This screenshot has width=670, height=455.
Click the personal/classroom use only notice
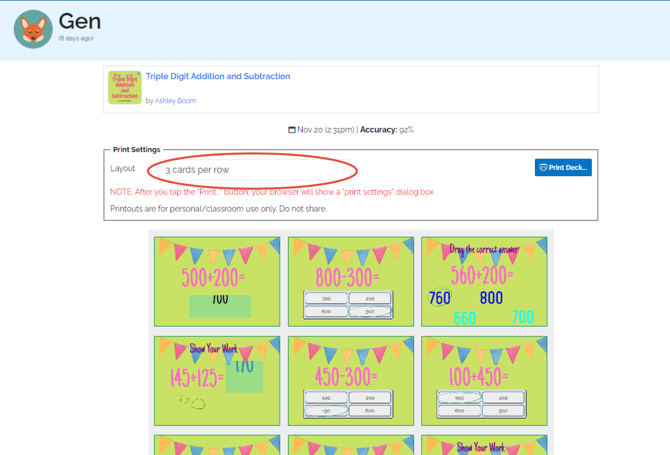tap(218, 208)
